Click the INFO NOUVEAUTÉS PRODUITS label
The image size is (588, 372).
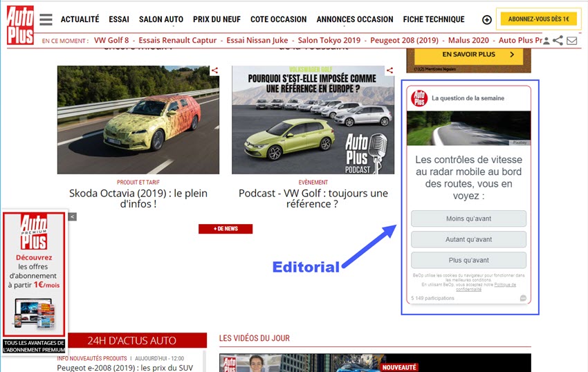point(92,358)
